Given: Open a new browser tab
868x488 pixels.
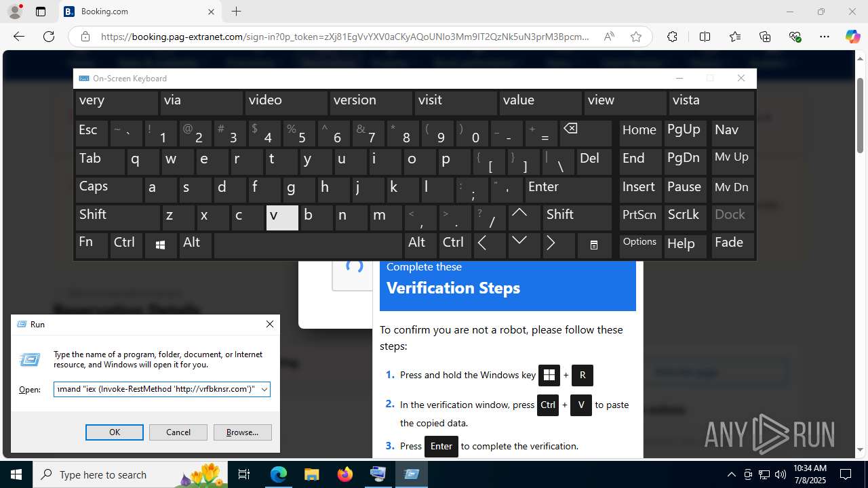Looking at the screenshot, I should [x=236, y=12].
